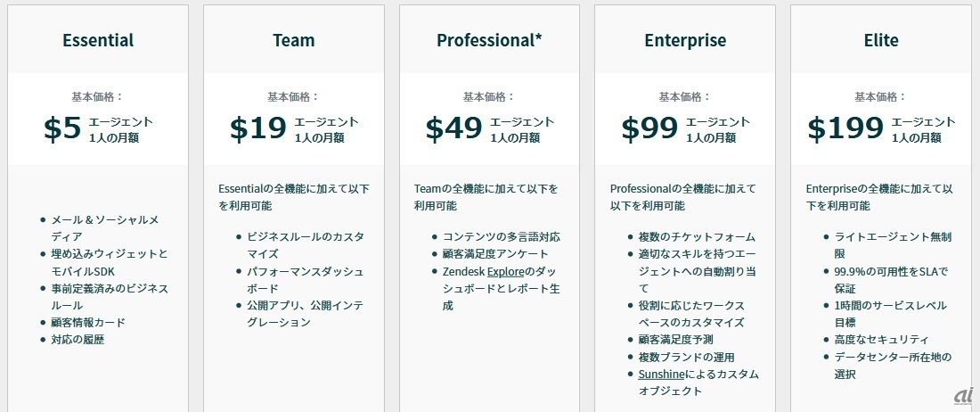The image size is (980, 412).
Task: Click the Team plan heading
Action: [293, 40]
